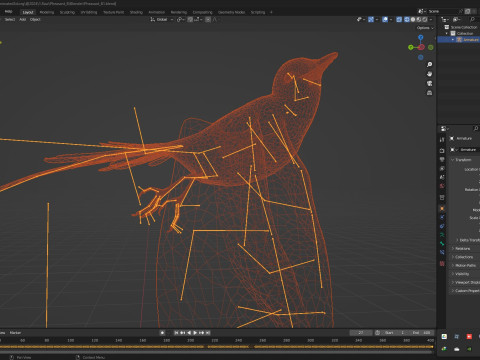Open the Options dropdown in viewport
480x360 pixels.
pyautogui.click(x=425, y=28)
